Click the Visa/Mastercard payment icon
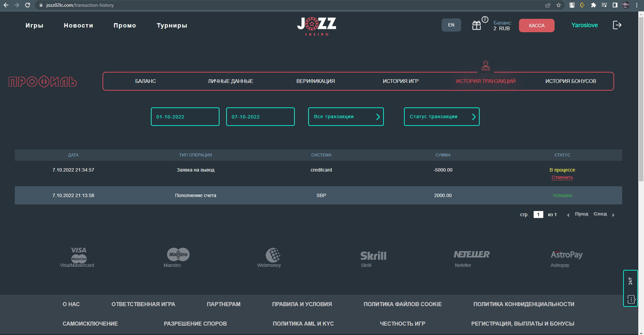This screenshot has height=335, width=644. tap(78, 255)
